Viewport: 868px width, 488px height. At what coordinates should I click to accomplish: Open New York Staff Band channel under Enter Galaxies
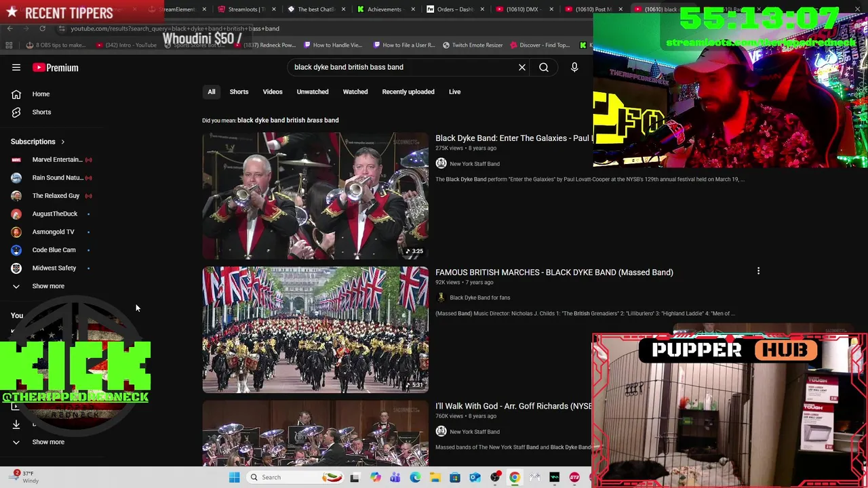(x=475, y=163)
